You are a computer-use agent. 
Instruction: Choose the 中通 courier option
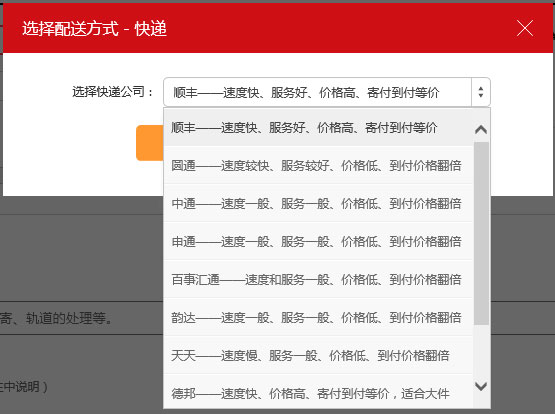(x=318, y=203)
